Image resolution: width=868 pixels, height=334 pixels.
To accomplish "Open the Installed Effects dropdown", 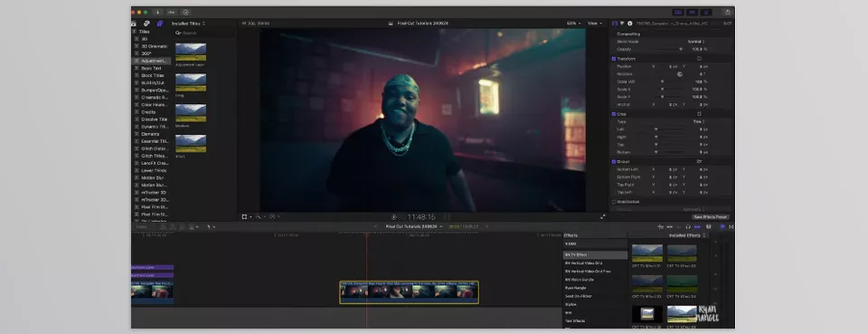I will 688,235.
